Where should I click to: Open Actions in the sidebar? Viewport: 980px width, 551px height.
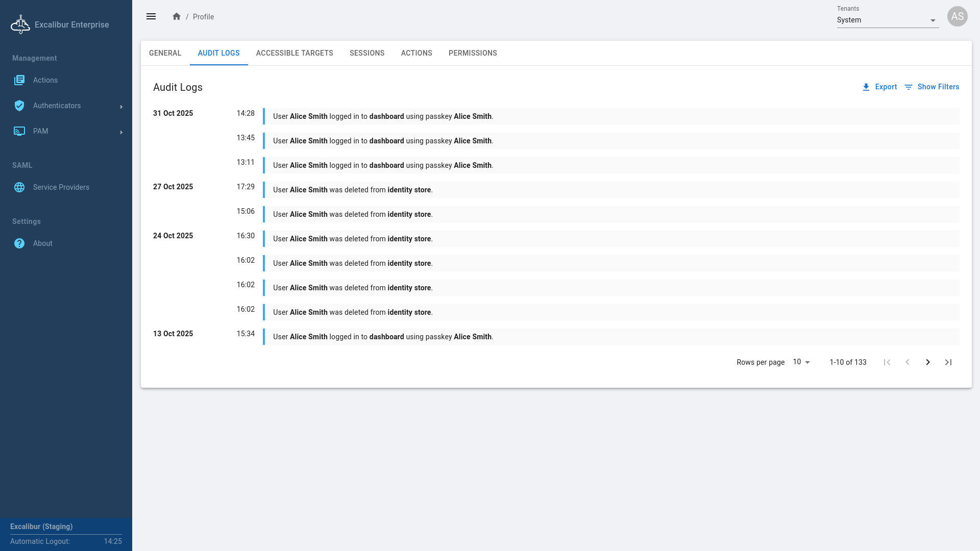coord(45,80)
